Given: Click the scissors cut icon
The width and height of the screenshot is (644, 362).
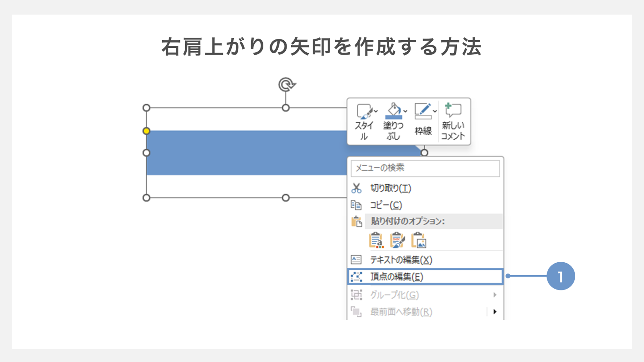Looking at the screenshot, I should (356, 188).
